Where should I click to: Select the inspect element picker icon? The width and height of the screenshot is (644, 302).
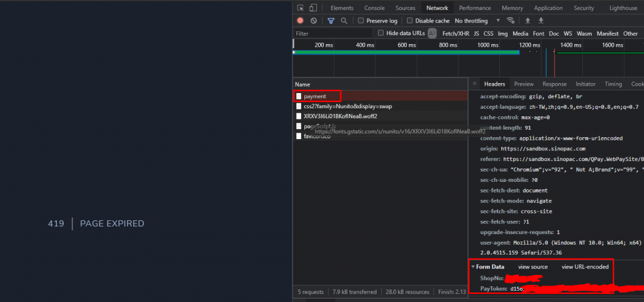point(301,8)
